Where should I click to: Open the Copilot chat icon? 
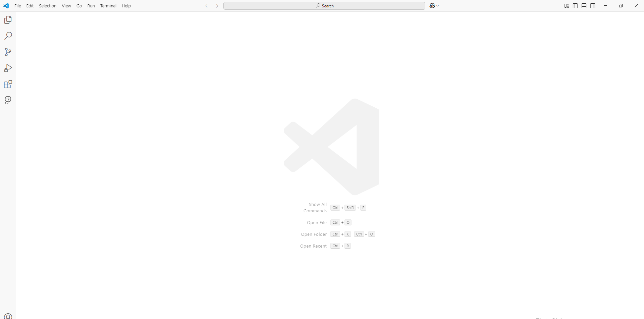pyautogui.click(x=432, y=6)
